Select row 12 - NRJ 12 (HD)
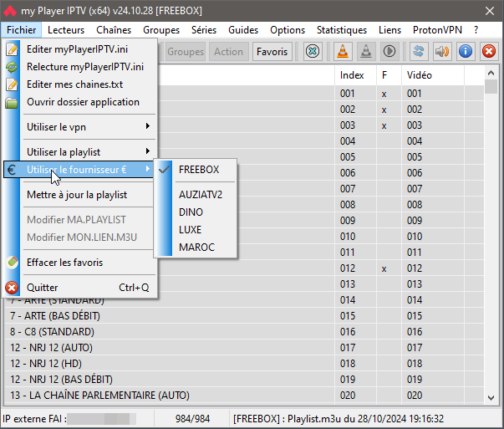Viewport: 504px width, 429px height. (x=244, y=364)
